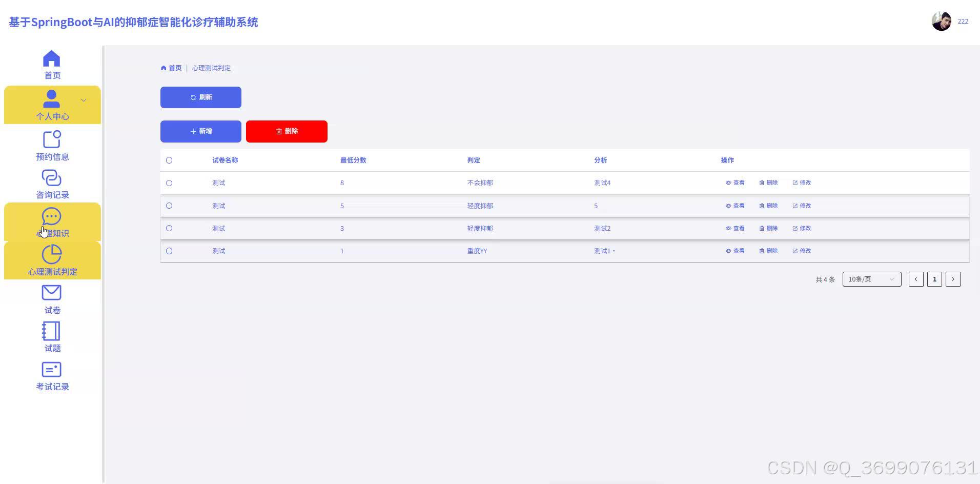The image size is (980, 484).
Task: Open 预约信息 sidebar icon
Action: (51, 139)
